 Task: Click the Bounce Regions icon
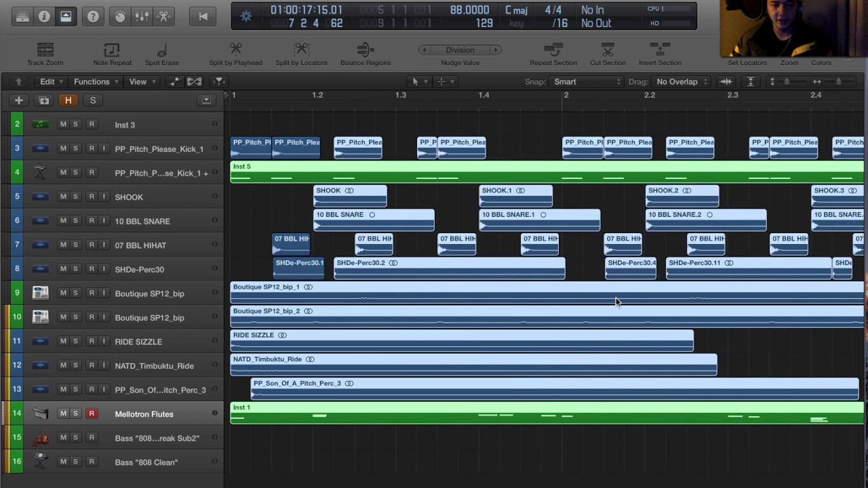pos(366,49)
